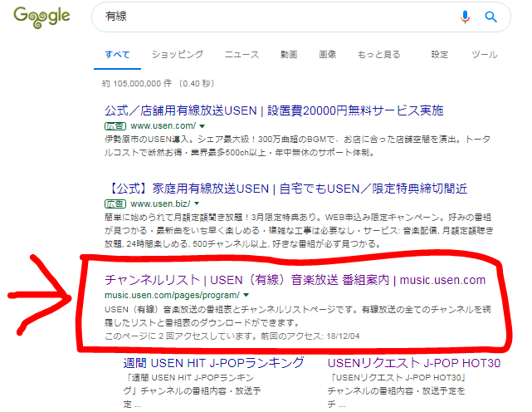Open the 店舗用有線放送USEN ad result
The image size is (532, 412).
[274, 110]
